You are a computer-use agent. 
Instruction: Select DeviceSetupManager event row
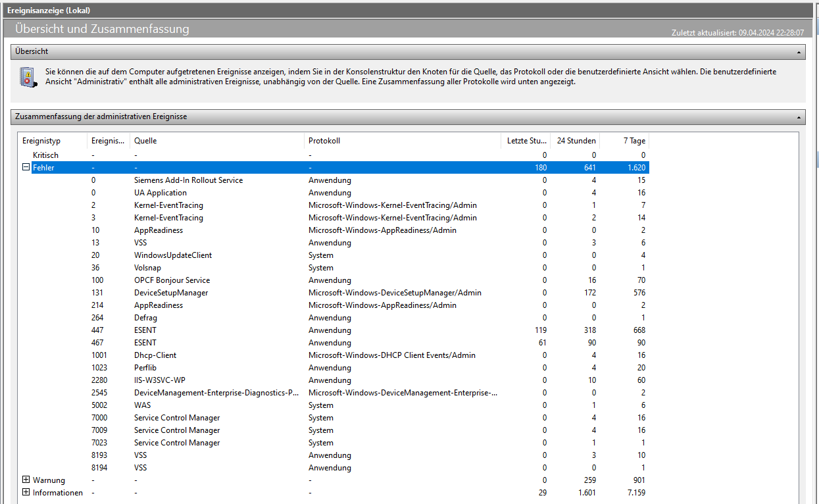click(x=334, y=293)
